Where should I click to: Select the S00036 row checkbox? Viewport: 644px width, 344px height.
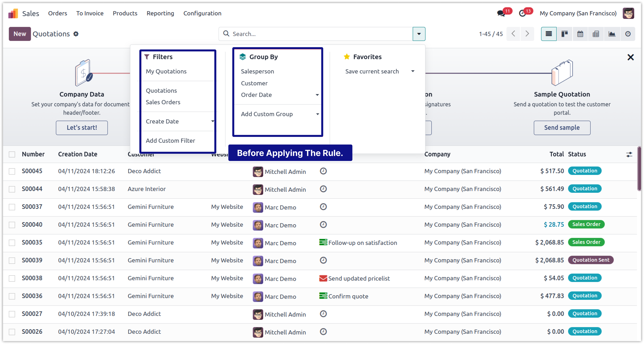pyautogui.click(x=12, y=296)
